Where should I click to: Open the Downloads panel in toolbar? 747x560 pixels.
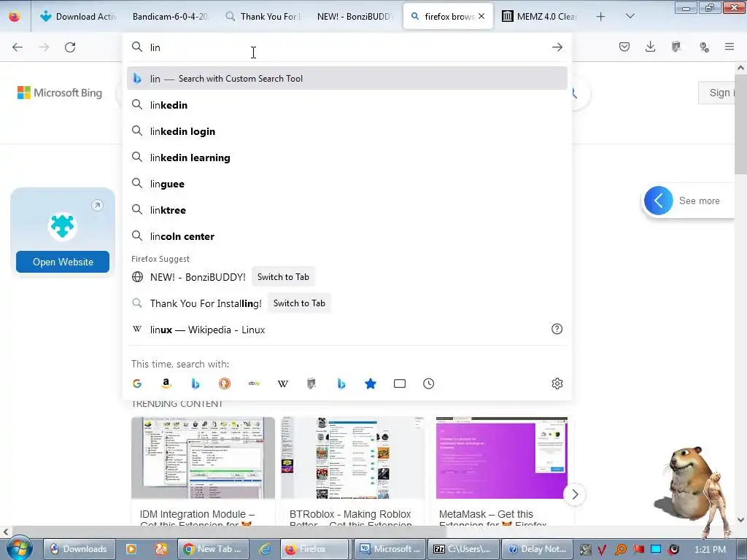650,47
